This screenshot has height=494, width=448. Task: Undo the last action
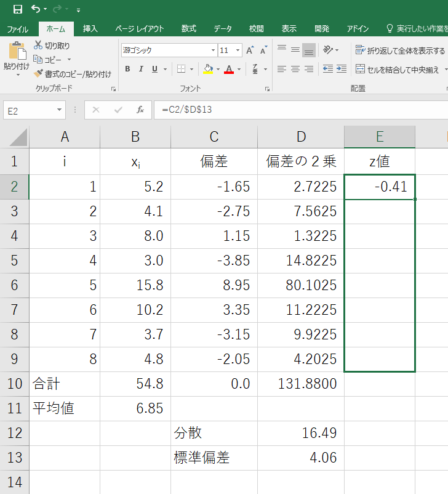point(36,9)
